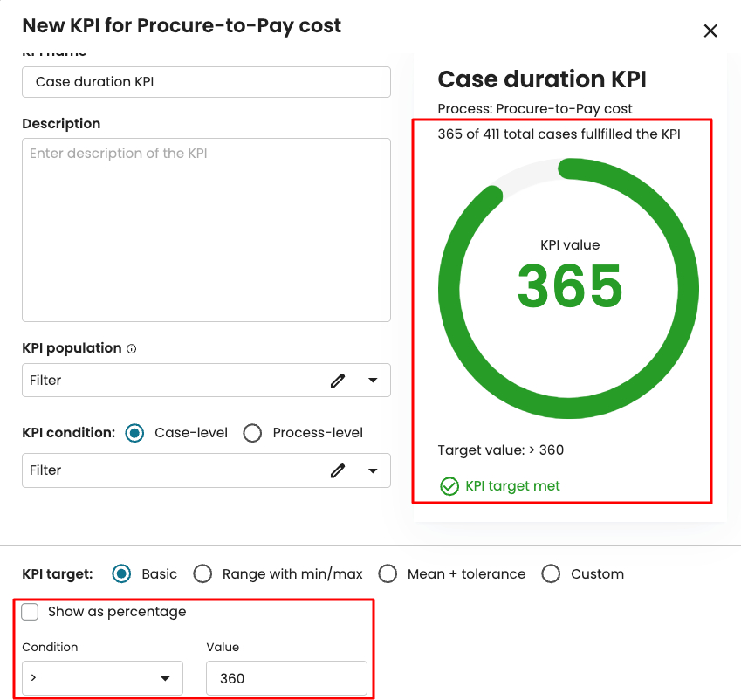This screenshot has height=700, width=741.
Task: Click the Value field showing 360
Action: (286, 678)
